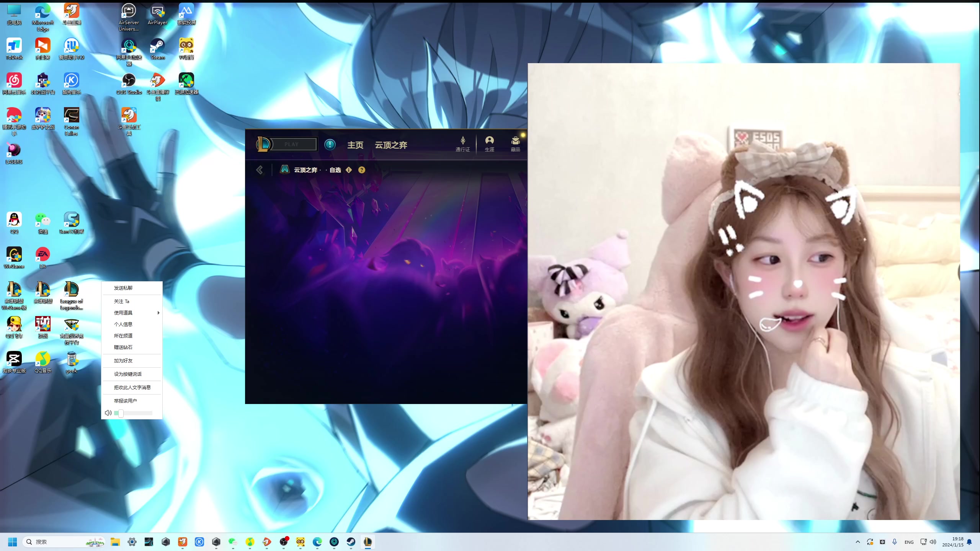This screenshot has width=980, height=551.
Task: Open the notification bell in system tray
Action: coord(969,542)
